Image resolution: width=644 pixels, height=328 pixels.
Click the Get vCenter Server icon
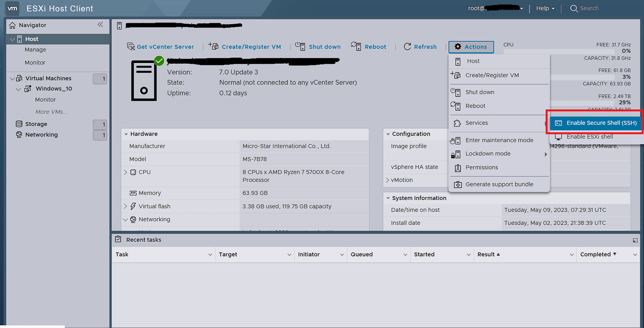tap(131, 46)
